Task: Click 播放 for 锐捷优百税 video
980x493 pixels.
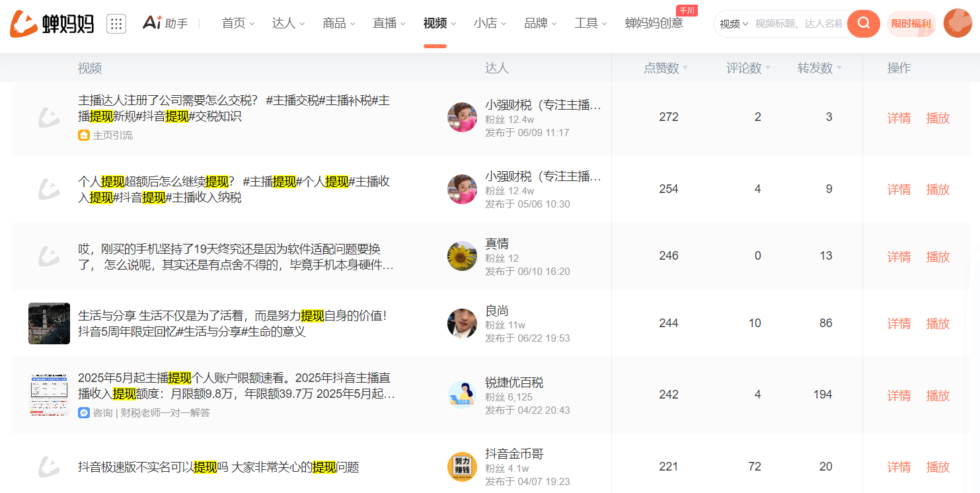Action: coord(938,396)
